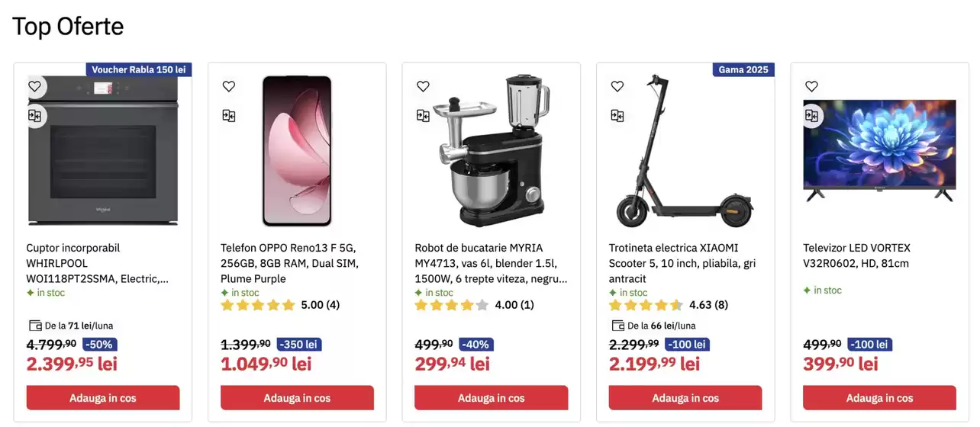This screenshot has width=980, height=427.
Task: Compare icon for XIAOMI electric scooter
Action: click(x=617, y=116)
